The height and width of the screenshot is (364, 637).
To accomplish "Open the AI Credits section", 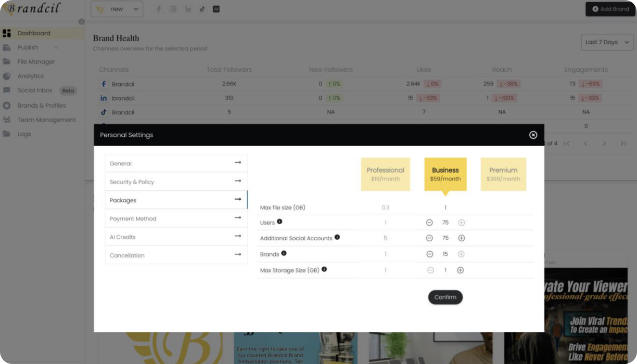I will tap(176, 237).
